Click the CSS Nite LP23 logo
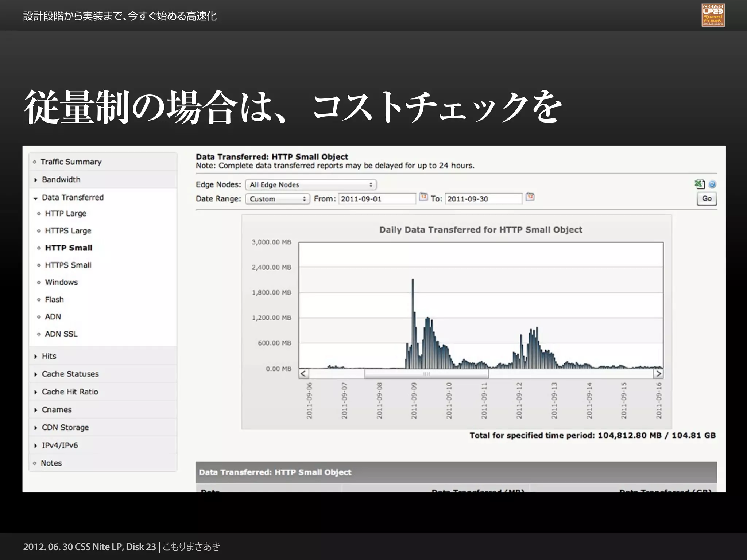This screenshot has width=747, height=560. click(713, 15)
